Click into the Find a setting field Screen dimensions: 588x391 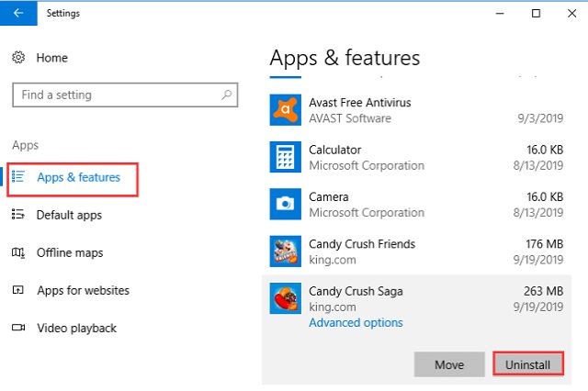click(125, 95)
